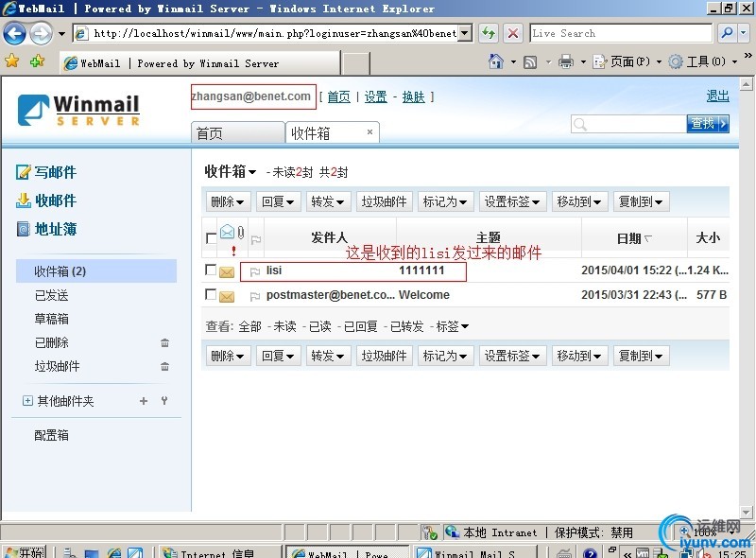Open Favorites Center star icon
Screen dimensions: 756x558
(12, 61)
